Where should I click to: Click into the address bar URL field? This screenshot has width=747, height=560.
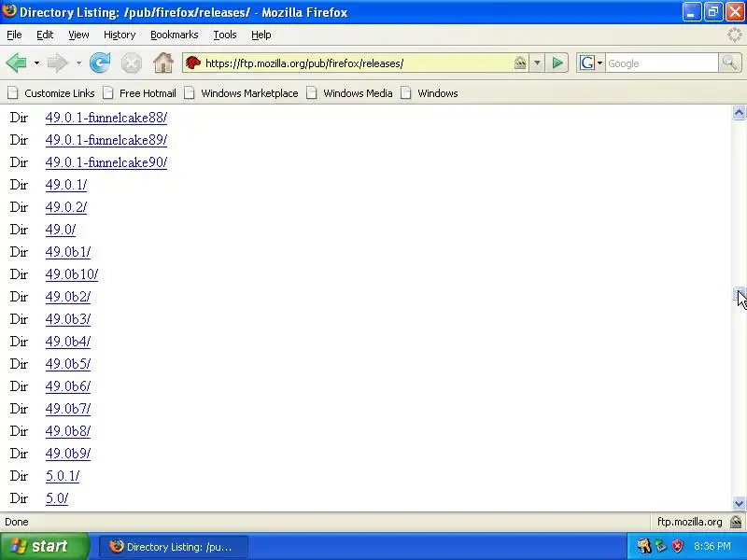[x=358, y=63]
